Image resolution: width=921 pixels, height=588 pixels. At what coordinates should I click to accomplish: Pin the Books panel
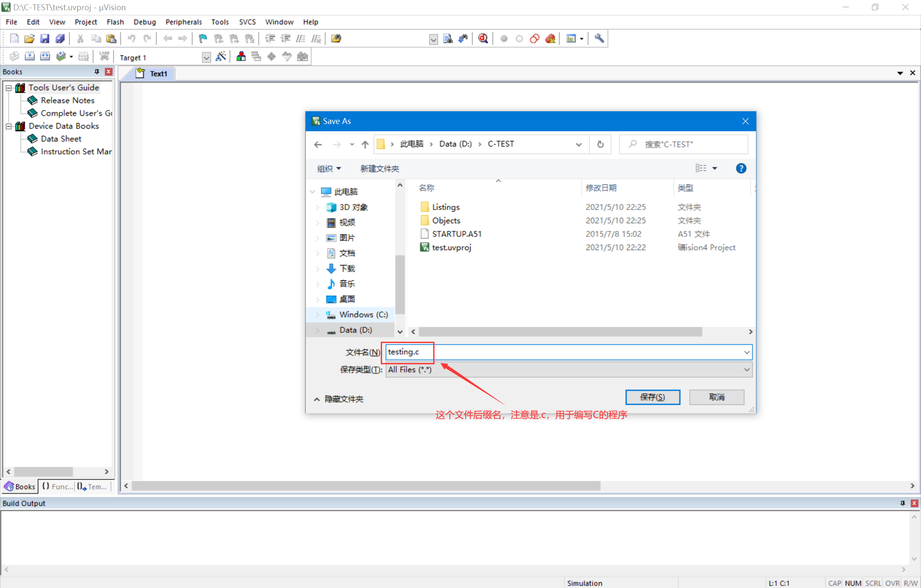click(97, 72)
